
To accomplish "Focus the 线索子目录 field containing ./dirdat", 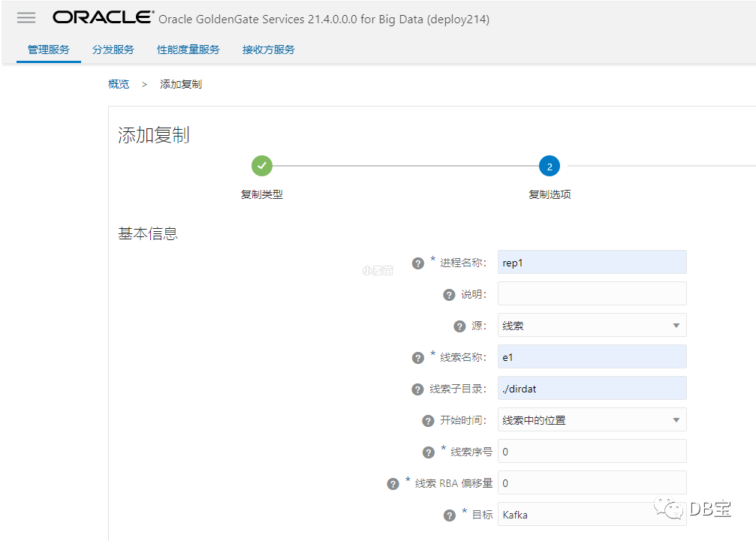I will click(x=592, y=388).
